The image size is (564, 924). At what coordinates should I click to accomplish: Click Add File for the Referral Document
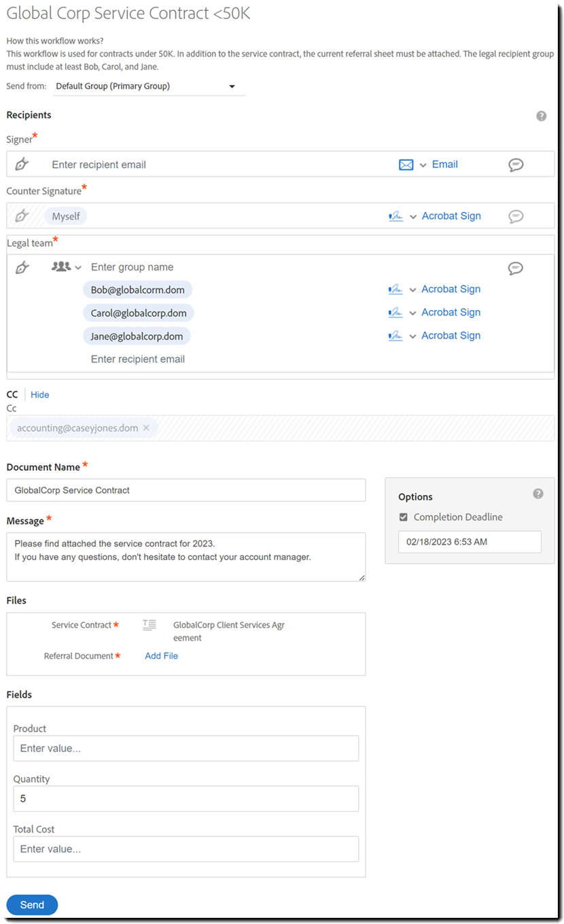[161, 655]
